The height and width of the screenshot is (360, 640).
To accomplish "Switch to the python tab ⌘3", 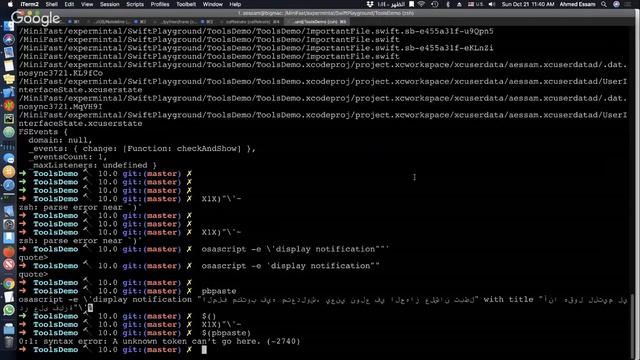I will [x=184, y=22].
